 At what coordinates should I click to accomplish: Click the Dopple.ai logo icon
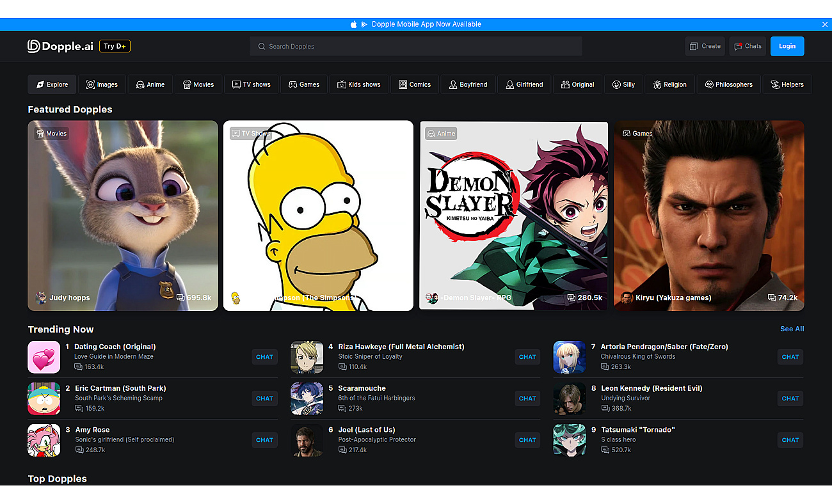coord(34,46)
